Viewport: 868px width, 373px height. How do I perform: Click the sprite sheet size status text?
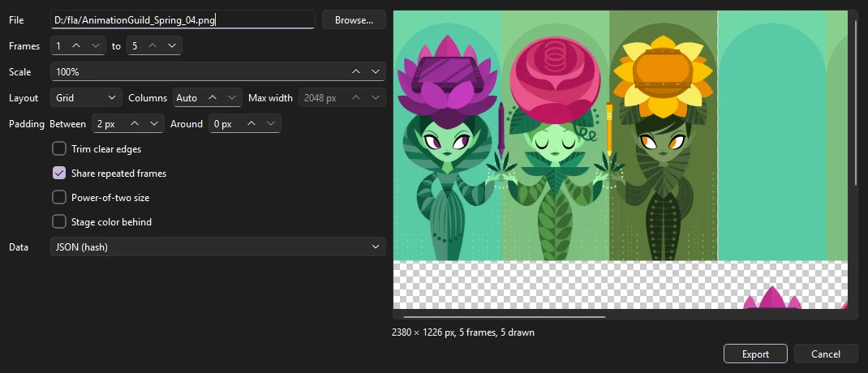462,332
